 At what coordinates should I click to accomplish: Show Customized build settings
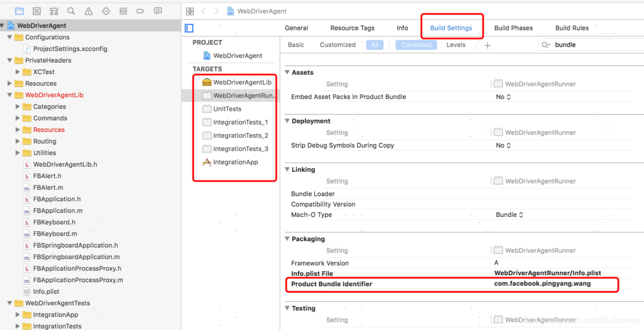coord(337,45)
